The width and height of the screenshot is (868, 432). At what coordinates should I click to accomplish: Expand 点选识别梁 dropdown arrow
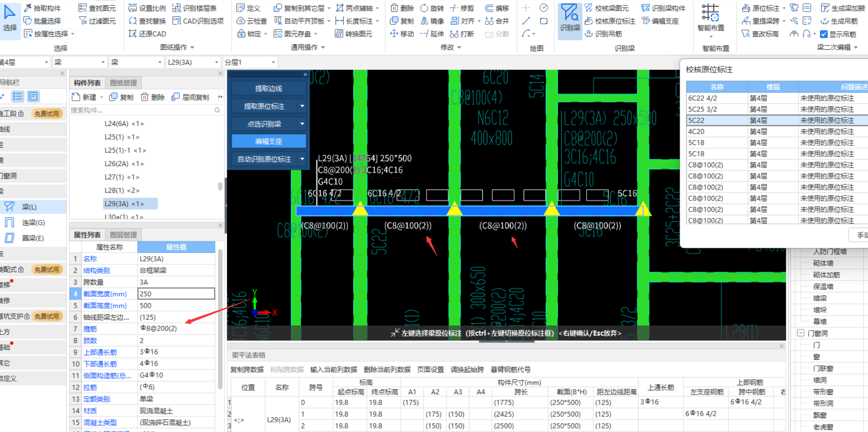point(302,124)
